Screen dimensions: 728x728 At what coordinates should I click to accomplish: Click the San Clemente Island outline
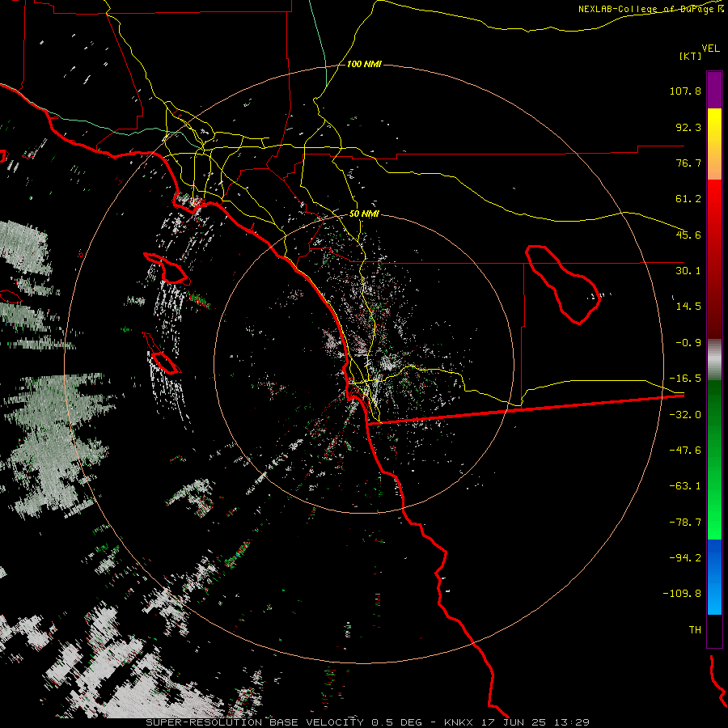(x=162, y=353)
